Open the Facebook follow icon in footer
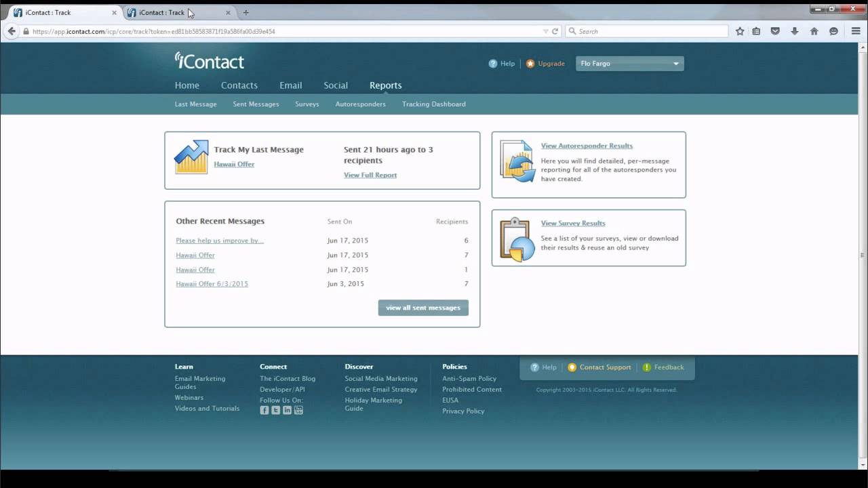 264,410
